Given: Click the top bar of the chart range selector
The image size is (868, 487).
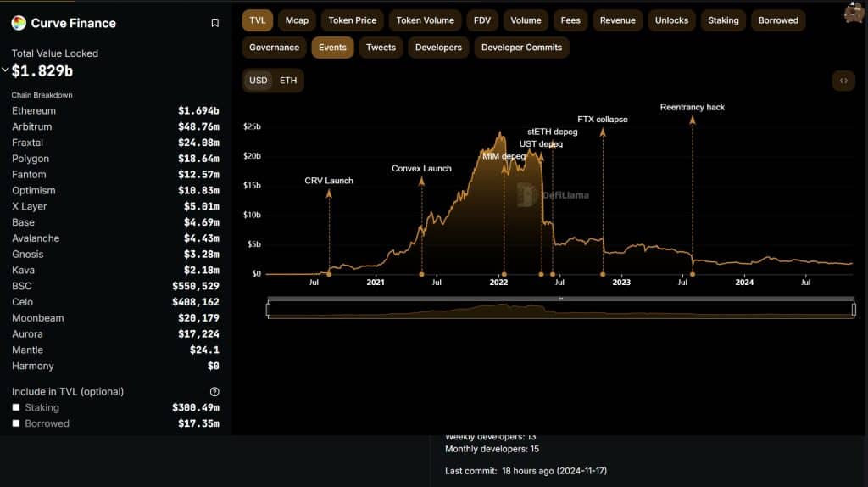Looking at the screenshot, I should coord(561,299).
